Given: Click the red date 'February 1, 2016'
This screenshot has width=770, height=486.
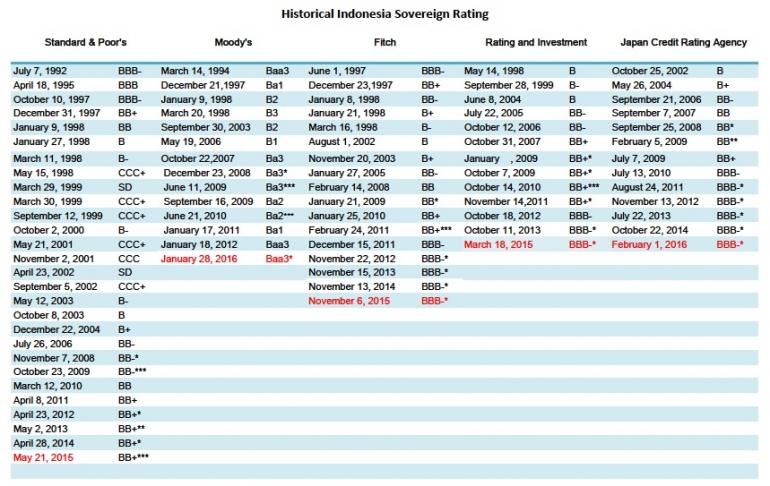Looking at the screenshot, I should pos(649,244).
